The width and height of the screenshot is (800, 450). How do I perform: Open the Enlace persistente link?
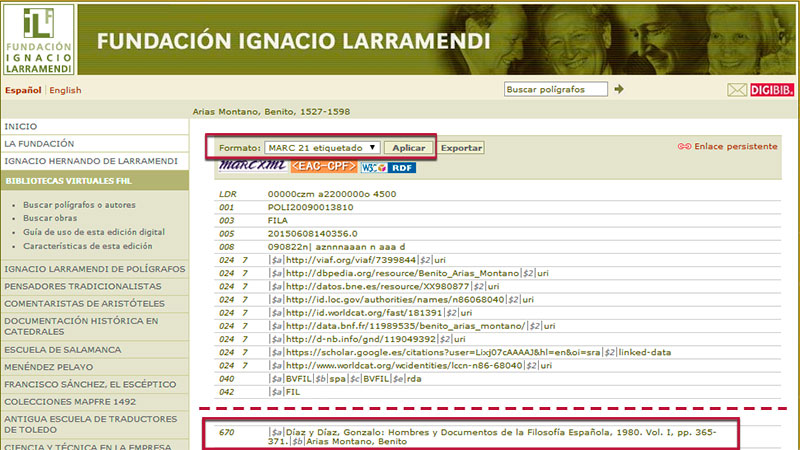pyautogui.click(x=728, y=146)
